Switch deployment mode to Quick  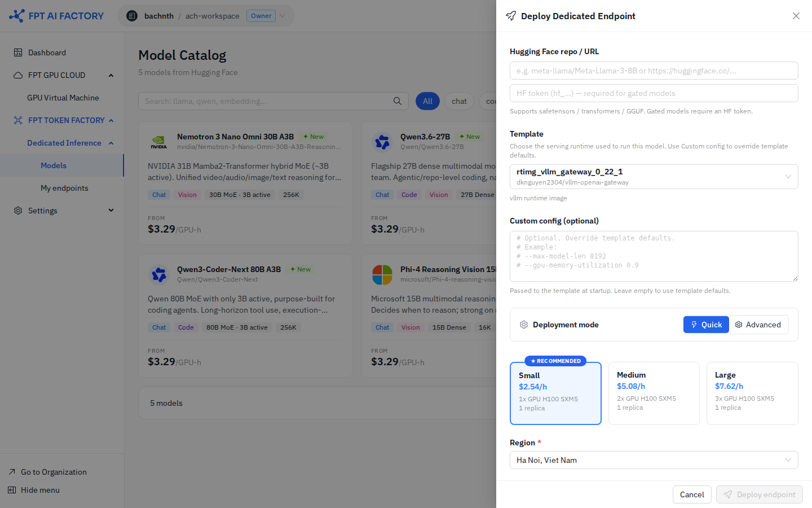[x=706, y=325]
